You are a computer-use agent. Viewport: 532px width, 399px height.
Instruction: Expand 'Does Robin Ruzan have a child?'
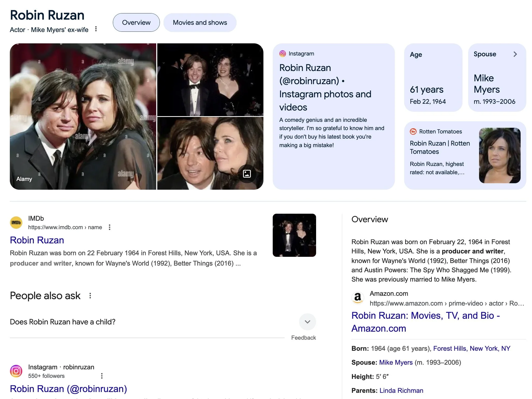(x=307, y=322)
